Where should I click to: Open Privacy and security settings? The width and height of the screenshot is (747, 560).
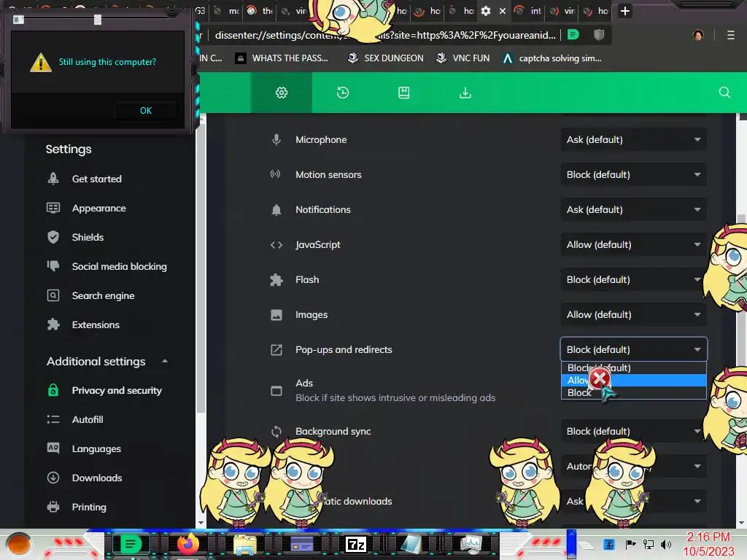117,391
